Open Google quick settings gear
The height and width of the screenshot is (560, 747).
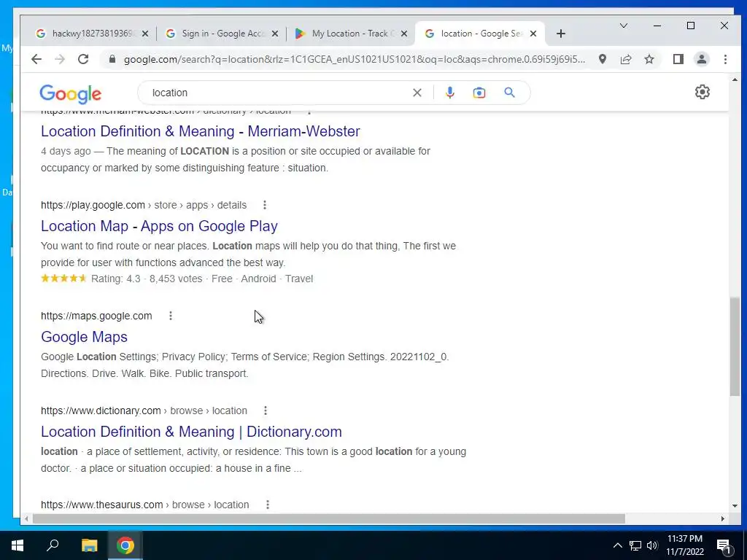pos(703,92)
